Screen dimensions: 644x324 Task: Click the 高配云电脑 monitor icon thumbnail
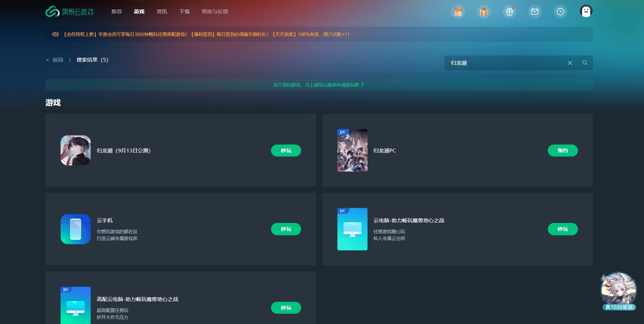tap(76, 305)
